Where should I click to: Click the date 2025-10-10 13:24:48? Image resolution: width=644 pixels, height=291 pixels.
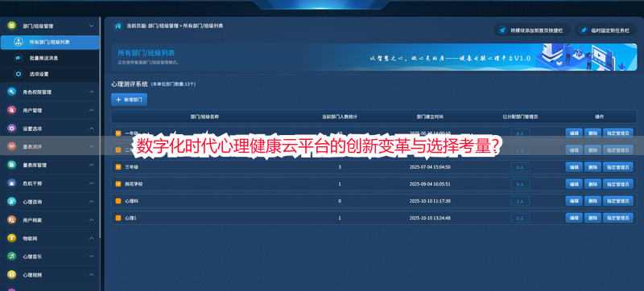(430, 218)
